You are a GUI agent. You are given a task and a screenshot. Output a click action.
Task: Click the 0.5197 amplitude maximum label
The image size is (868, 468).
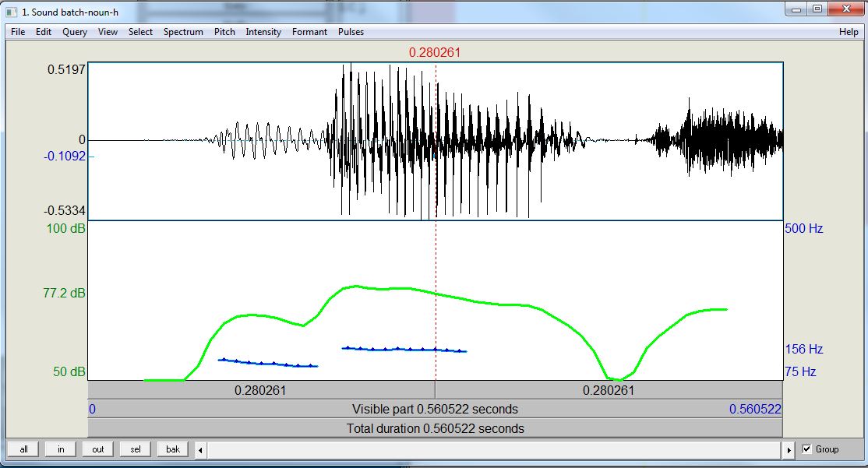[66, 69]
